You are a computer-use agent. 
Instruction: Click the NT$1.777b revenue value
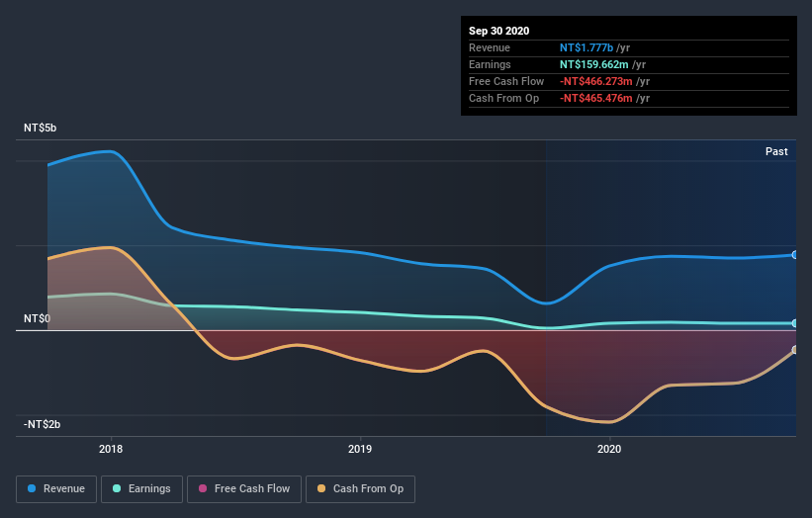[x=586, y=47]
